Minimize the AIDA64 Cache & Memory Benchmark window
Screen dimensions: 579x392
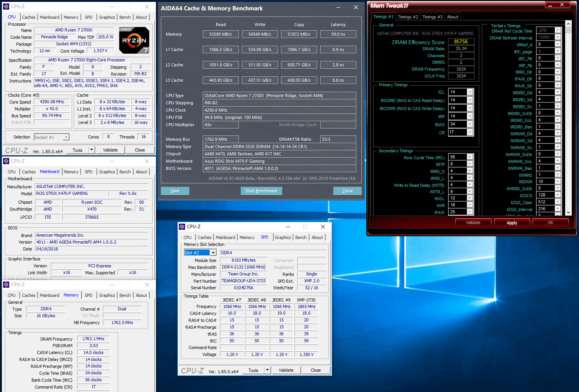(338, 8)
